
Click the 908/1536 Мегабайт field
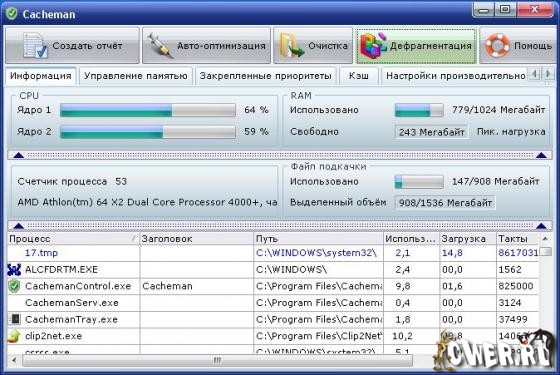coord(445,203)
